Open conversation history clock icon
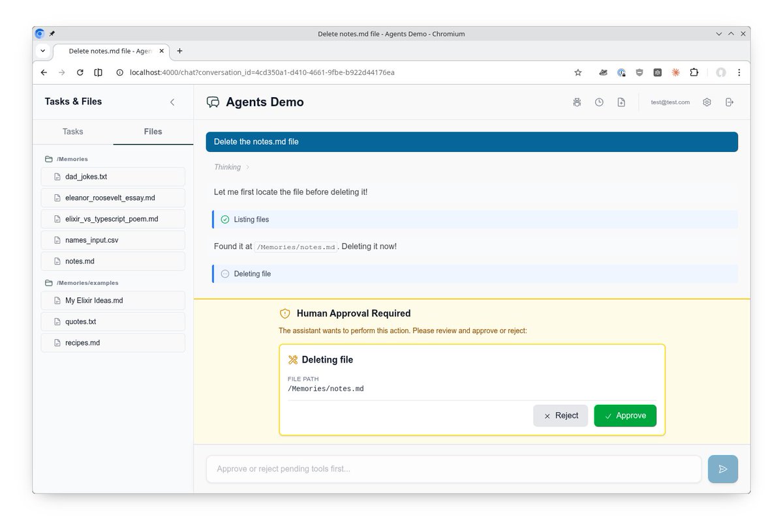Screen dimensions: 783x532 599,102
